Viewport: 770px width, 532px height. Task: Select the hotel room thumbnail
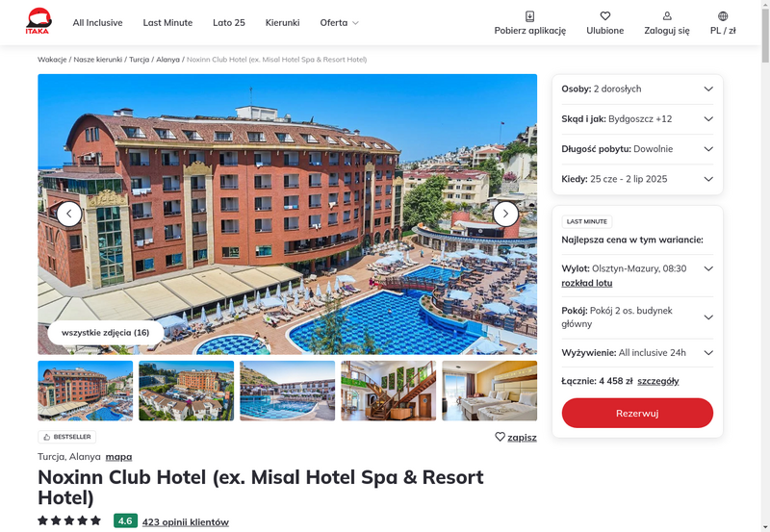click(490, 391)
